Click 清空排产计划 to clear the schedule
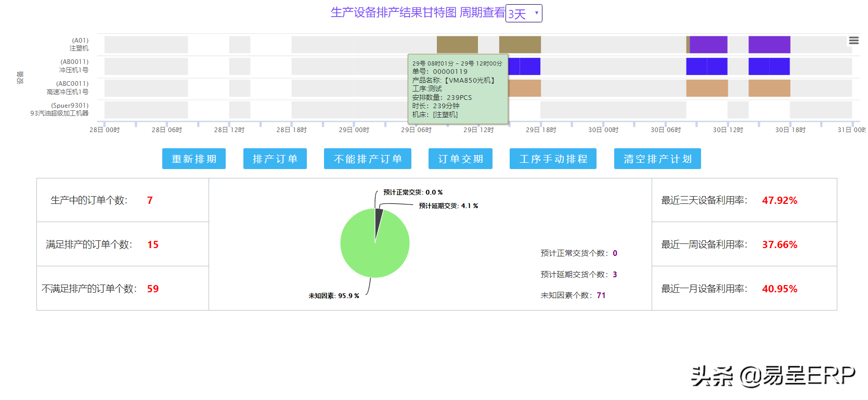 (657, 159)
